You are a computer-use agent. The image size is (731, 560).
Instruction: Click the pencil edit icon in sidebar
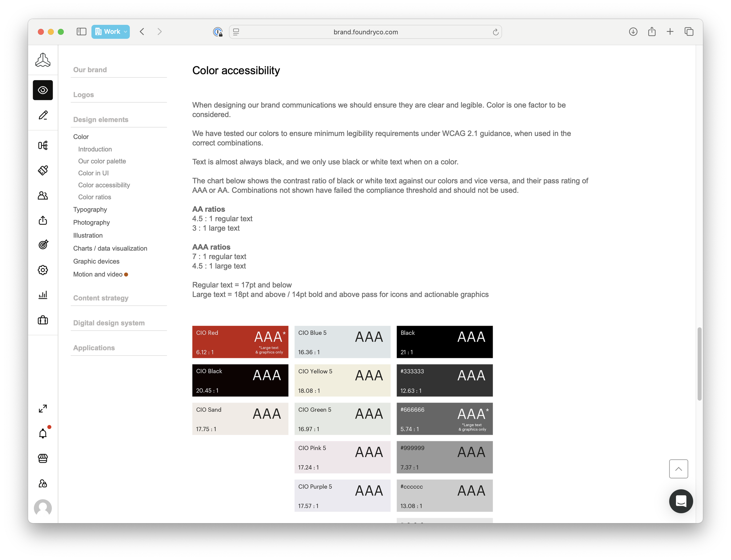pyautogui.click(x=43, y=115)
